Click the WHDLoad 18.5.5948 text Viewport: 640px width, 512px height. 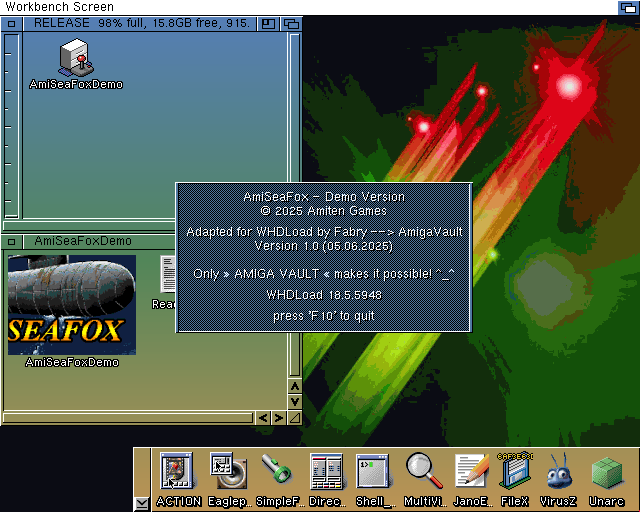[x=324, y=295]
